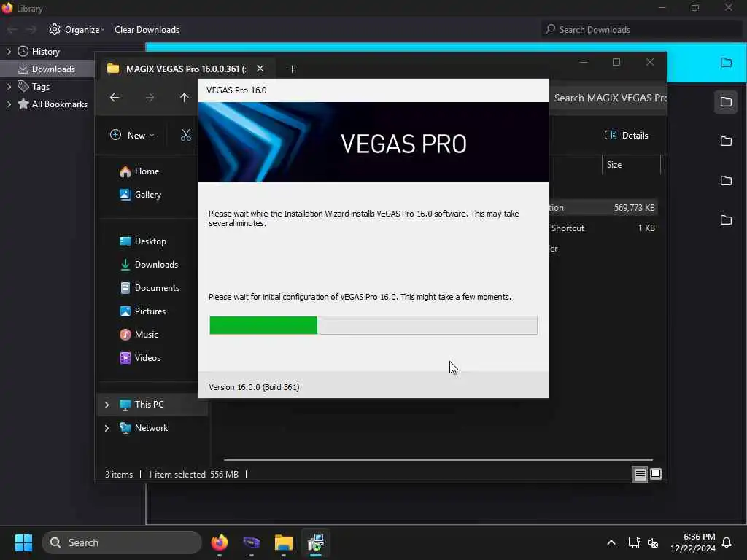Expand the Tags tree item
747x560 pixels.
coord(9,87)
